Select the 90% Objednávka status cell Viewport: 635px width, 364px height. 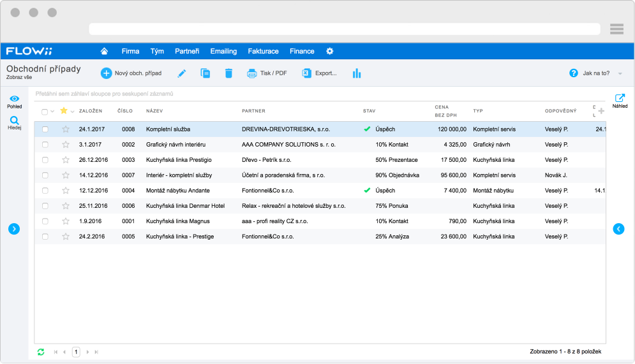coord(398,175)
